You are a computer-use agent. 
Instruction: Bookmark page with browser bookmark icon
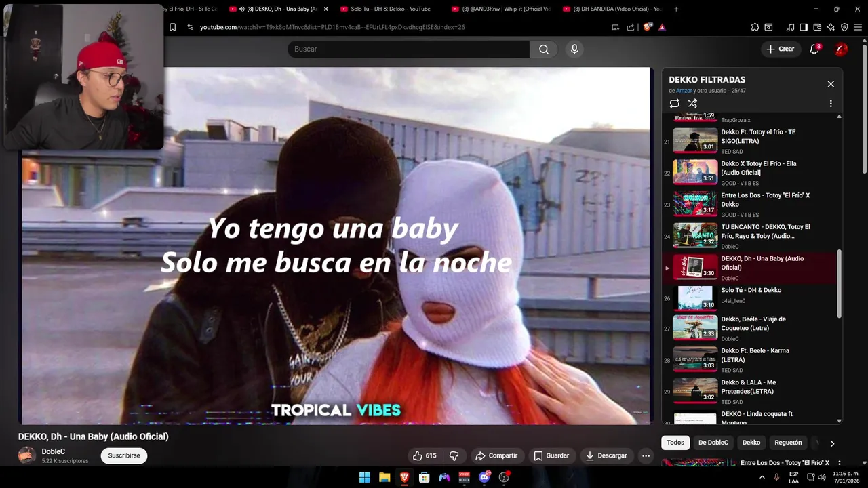point(172,27)
